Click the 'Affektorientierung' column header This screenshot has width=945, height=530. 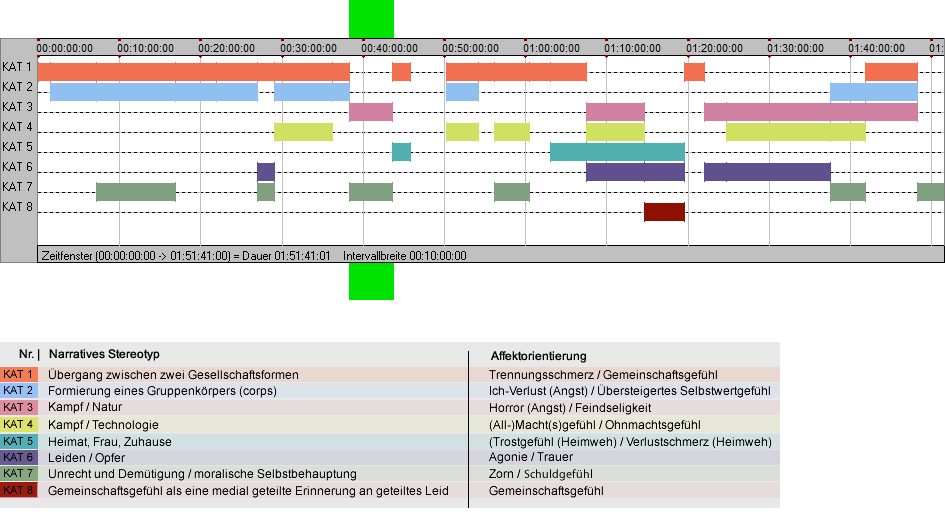click(x=538, y=356)
